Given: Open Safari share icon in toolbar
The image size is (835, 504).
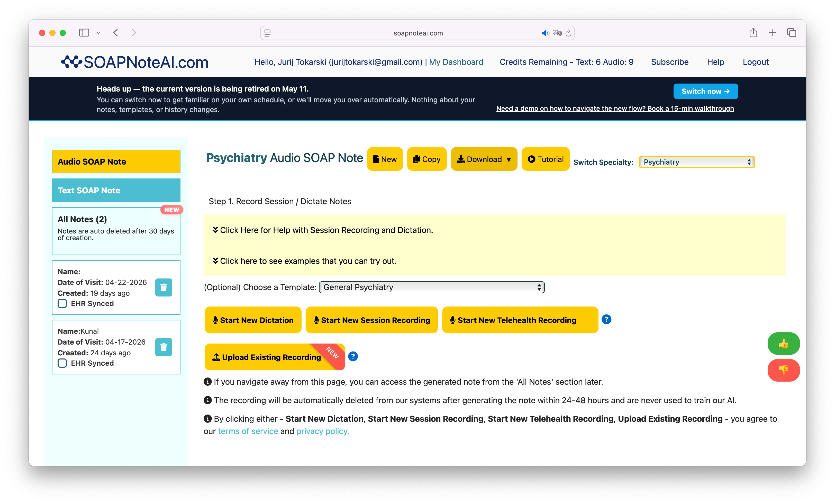Looking at the screenshot, I should pyautogui.click(x=753, y=33).
